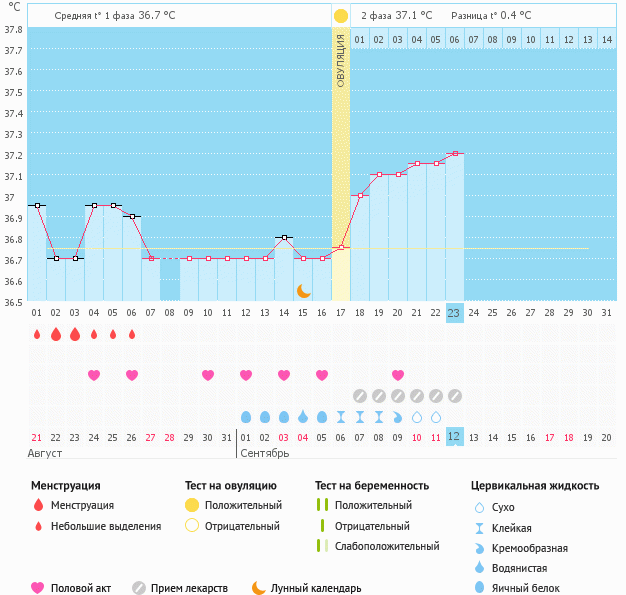
Task: Click the yellow ovulation circle above the chart
Action: (341, 16)
